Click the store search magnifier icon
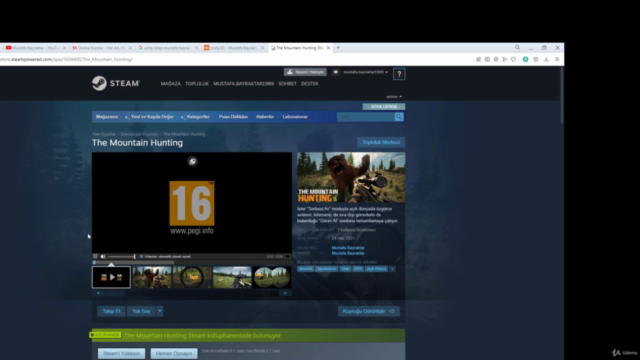Image resolution: width=640 pixels, height=360 pixels. coord(399,117)
